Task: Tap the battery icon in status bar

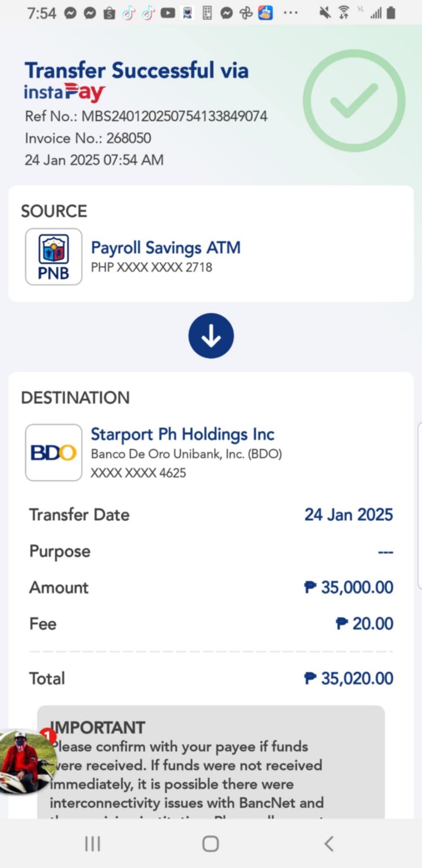Action: (x=391, y=12)
